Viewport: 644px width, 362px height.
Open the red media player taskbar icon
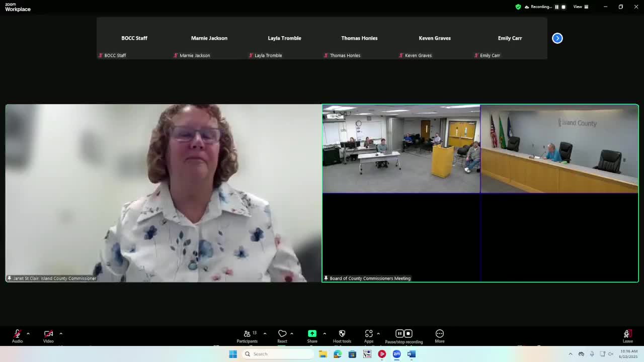(x=382, y=354)
